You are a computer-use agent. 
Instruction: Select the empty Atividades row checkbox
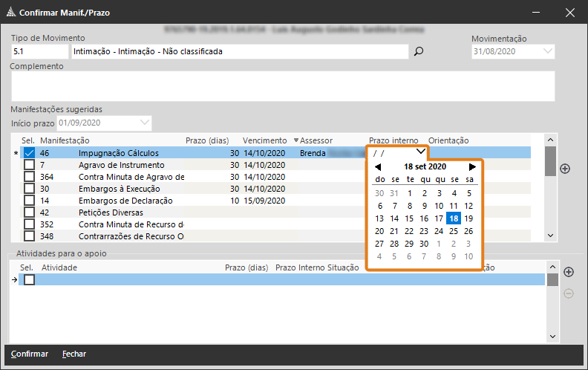point(29,280)
